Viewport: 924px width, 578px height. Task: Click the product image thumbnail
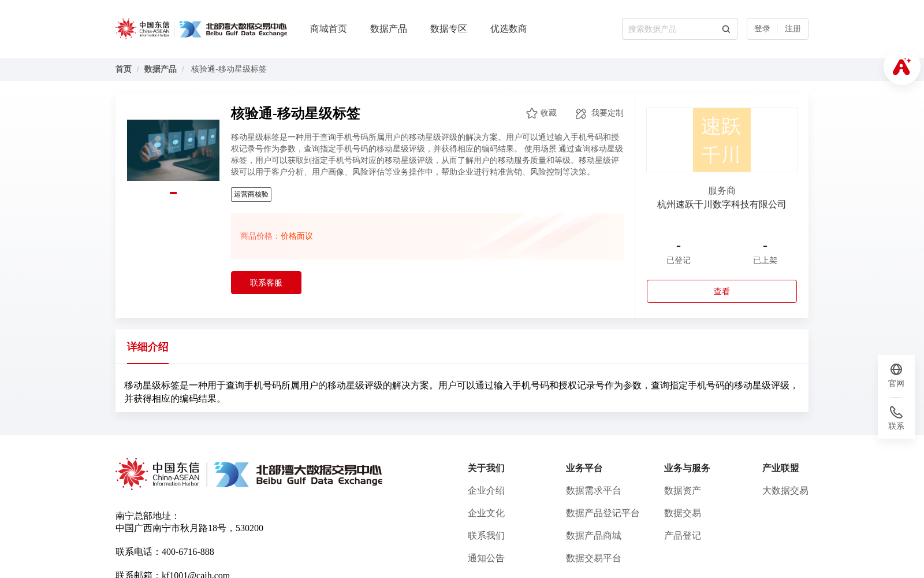(x=173, y=150)
